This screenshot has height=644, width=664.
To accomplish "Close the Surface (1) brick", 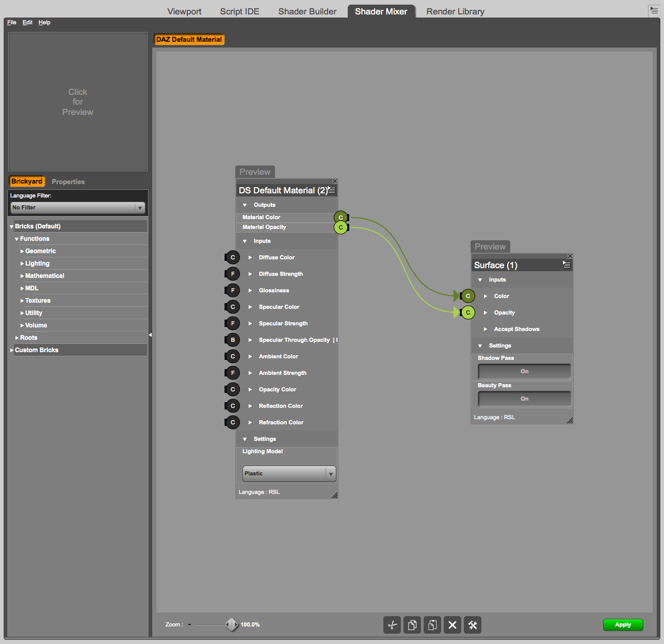I will (x=570, y=256).
